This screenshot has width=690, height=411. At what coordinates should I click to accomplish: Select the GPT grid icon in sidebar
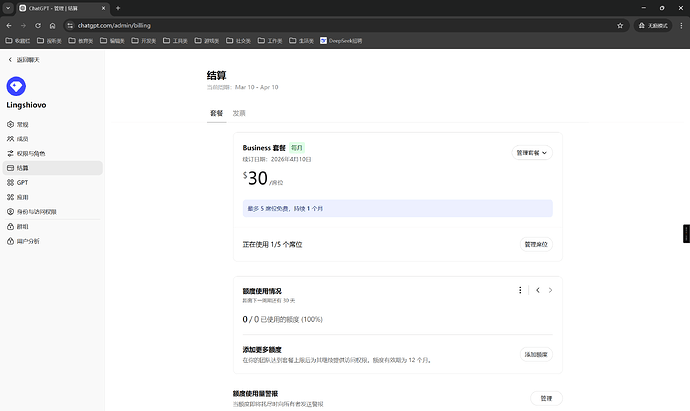[x=11, y=183]
